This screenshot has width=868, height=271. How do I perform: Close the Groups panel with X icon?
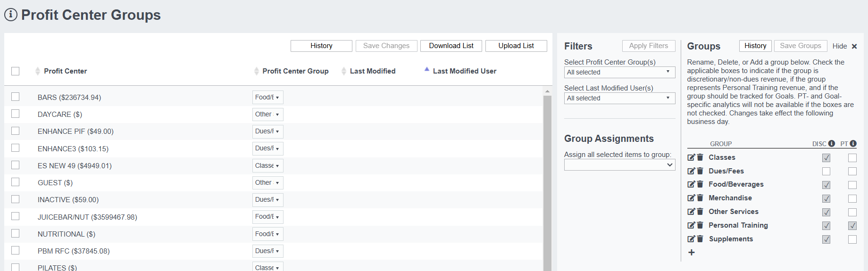click(x=854, y=46)
